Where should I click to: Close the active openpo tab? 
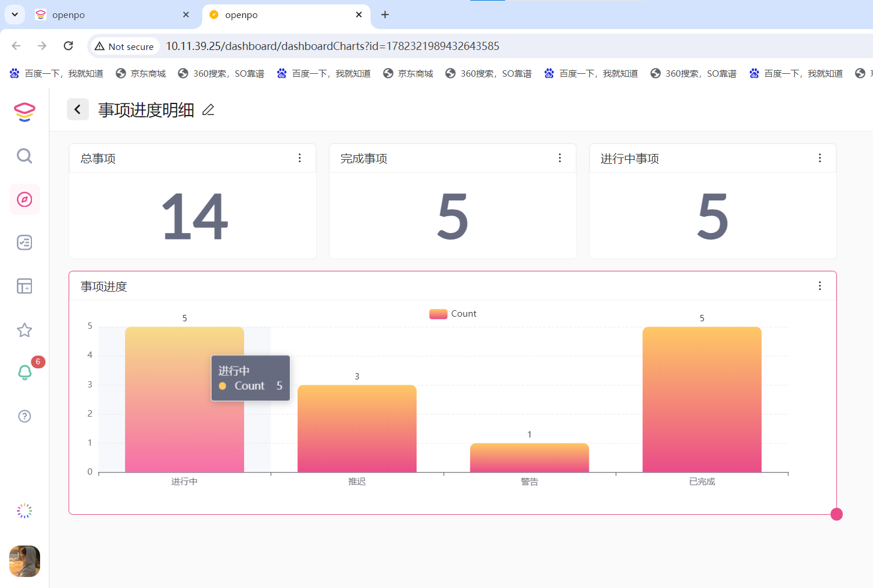click(x=359, y=15)
